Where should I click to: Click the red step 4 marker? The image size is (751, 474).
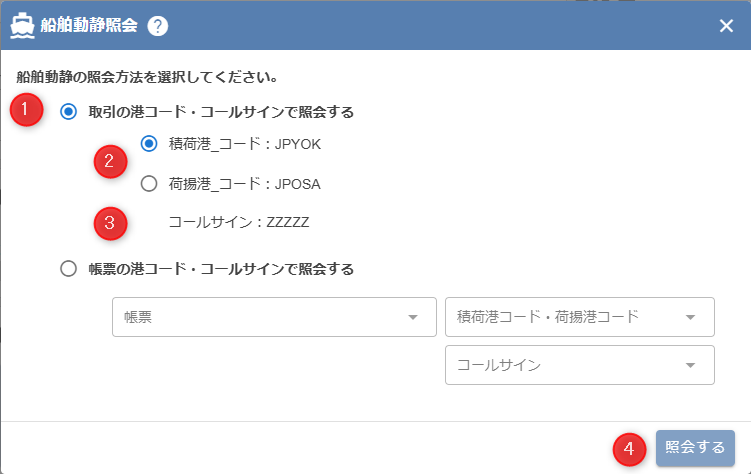tap(629, 449)
